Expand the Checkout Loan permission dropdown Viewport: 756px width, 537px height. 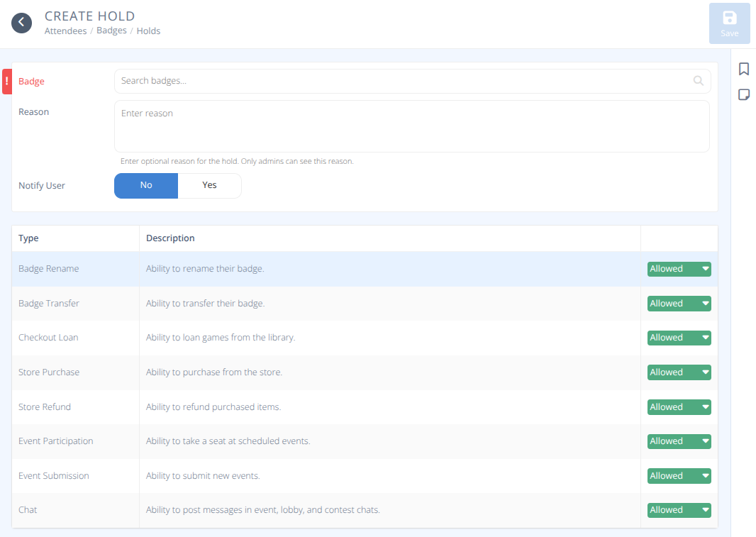679,338
